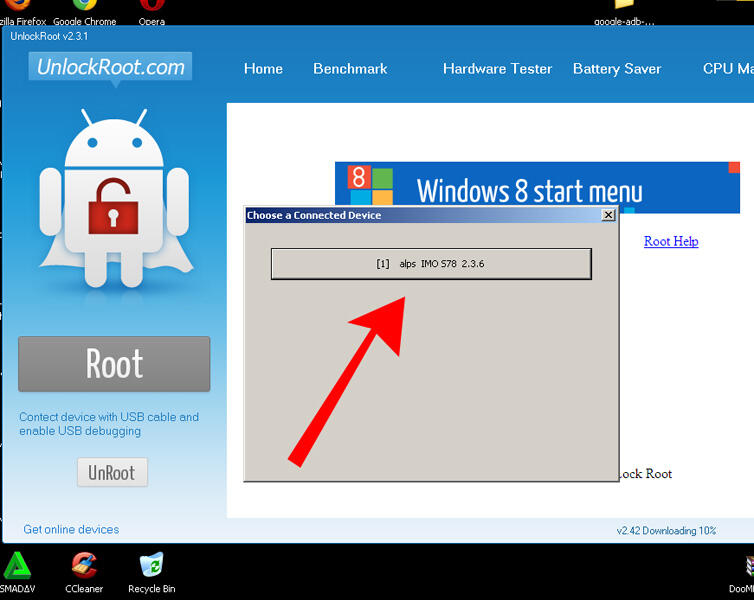Close the Windows 8 banner ad red square
The height and width of the screenshot is (600, 754).
coord(734,167)
